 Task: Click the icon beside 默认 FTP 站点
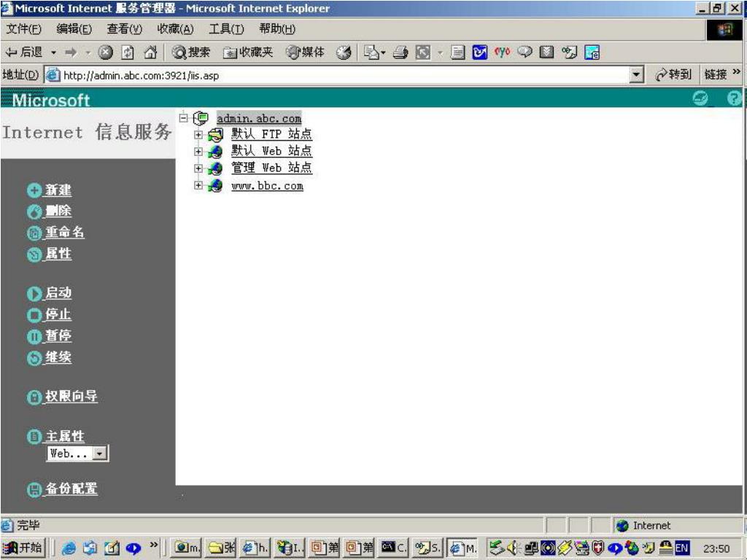pyautogui.click(x=215, y=135)
